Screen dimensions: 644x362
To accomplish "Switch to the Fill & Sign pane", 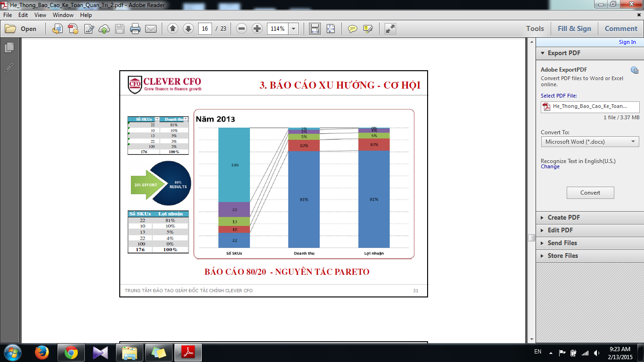I will tap(574, 29).
